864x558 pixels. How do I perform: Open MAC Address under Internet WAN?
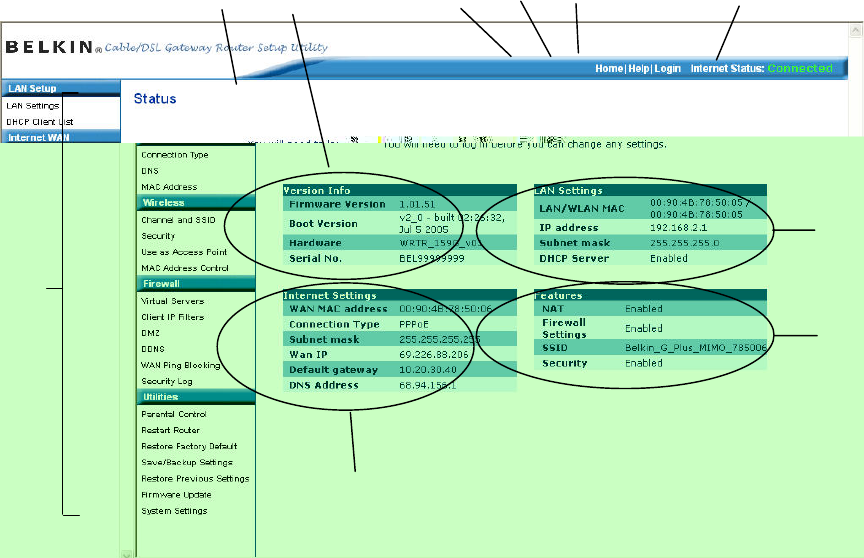pos(169,187)
